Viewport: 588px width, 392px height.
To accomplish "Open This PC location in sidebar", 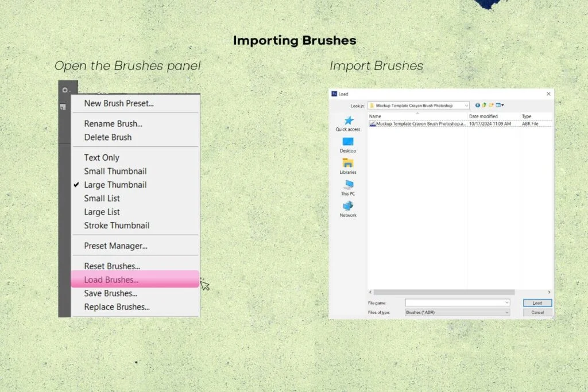I will click(x=348, y=188).
